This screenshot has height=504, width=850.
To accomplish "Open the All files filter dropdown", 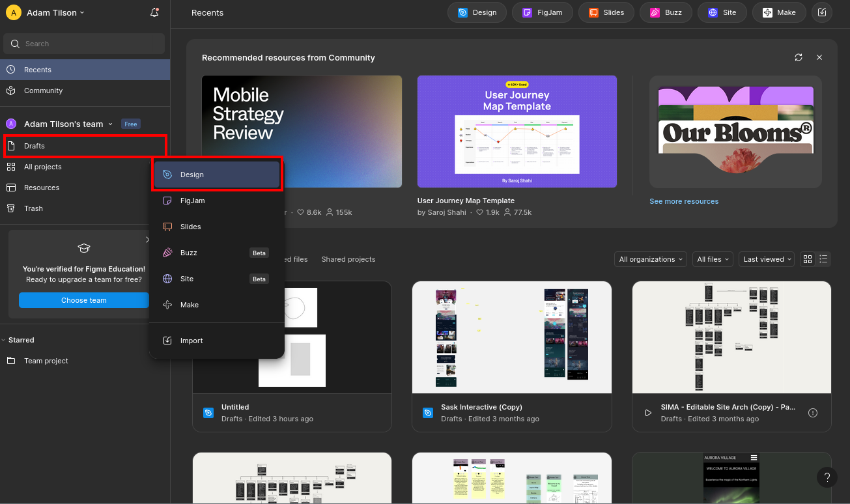I will click(713, 259).
